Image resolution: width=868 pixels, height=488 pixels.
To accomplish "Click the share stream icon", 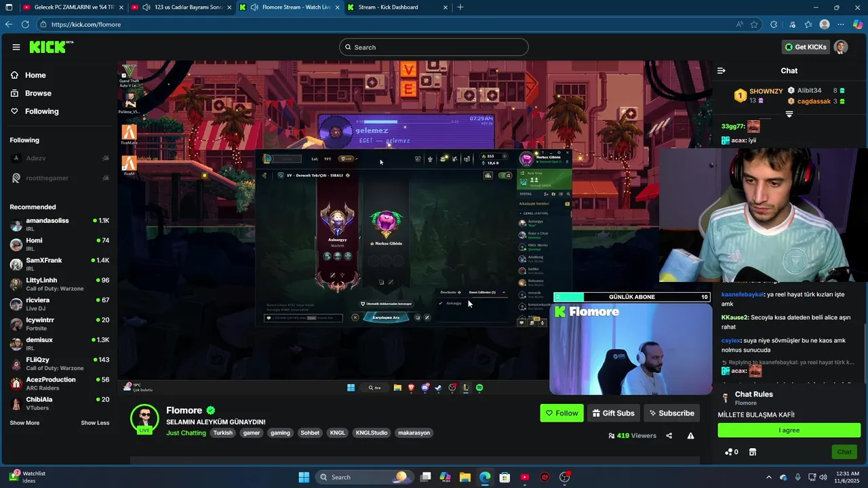I will tap(669, 436).
